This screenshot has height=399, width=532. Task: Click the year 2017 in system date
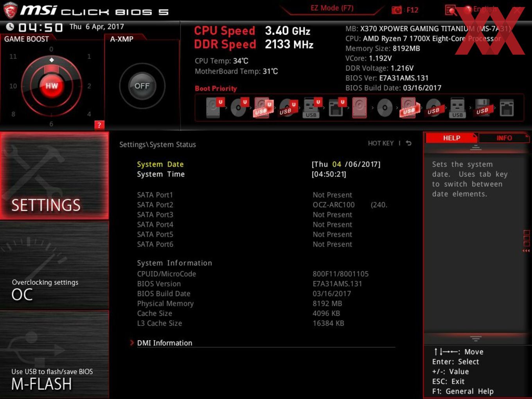pyautogui.click(x=369, y=164)
